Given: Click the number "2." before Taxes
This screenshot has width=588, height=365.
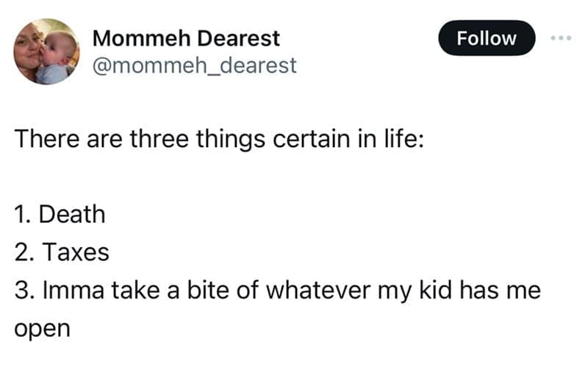Looking at the screenshot, I should [24, 253].
